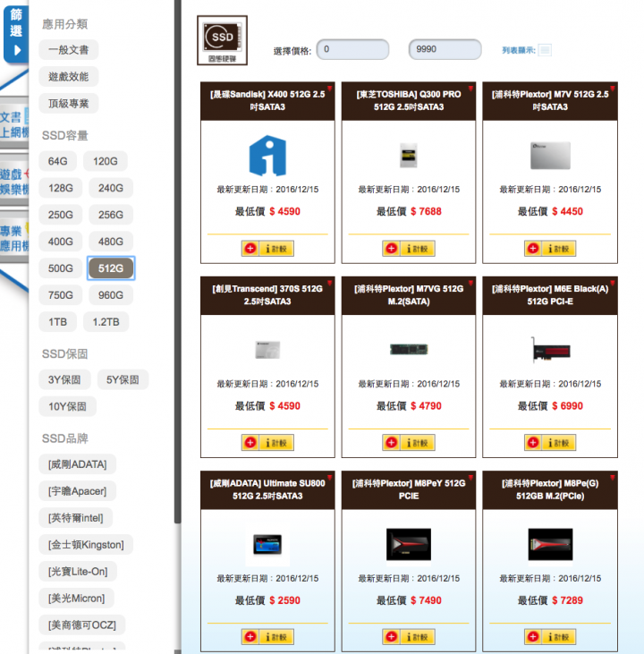The height and width of the screenshot is (654, 644).
Task: Select 一般文書 application filter
Action: pyautogui.click(x=68, y=50)
